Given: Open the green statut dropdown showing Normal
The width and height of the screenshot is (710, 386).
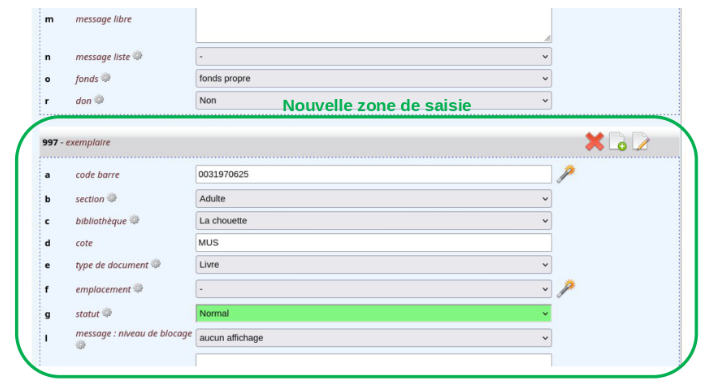Looking at the screenshot, I should pyautogui.click(x=374, y=314).
